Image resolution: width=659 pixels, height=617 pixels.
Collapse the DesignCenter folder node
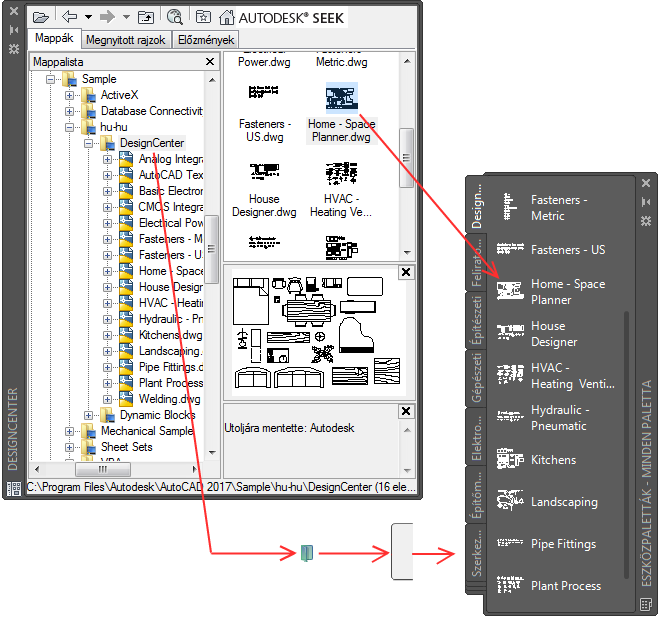coord(89,143)
